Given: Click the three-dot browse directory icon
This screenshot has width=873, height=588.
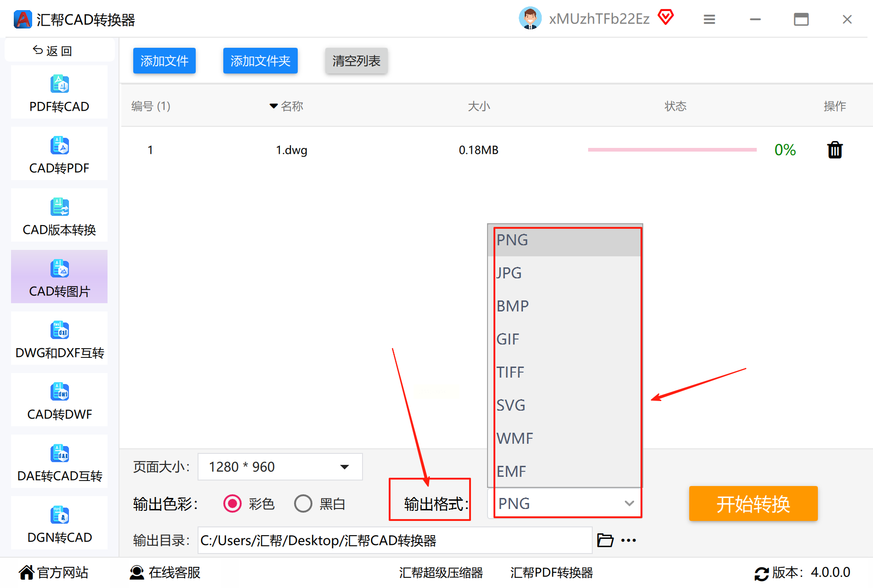Looking at the screenshot, I should pyautogui.click(x=629, y=540).
